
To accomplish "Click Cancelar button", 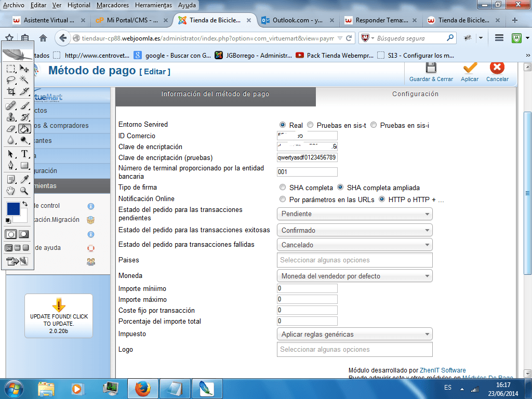I will pos(497,72).
